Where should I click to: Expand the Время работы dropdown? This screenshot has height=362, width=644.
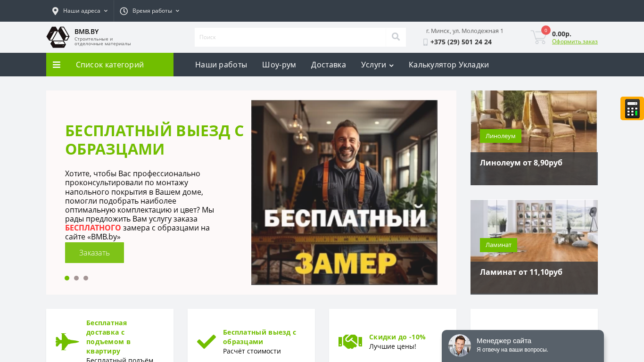[150, 11]
